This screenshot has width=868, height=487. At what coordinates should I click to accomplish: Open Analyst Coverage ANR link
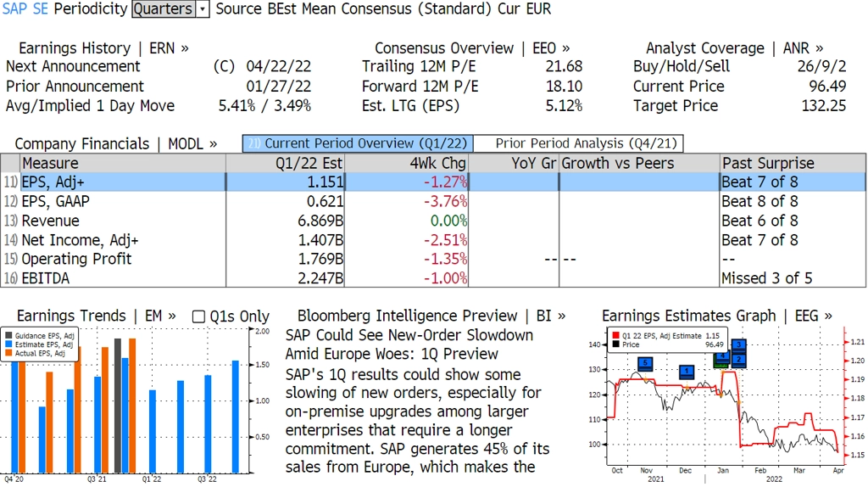click(x=735, y=48)
